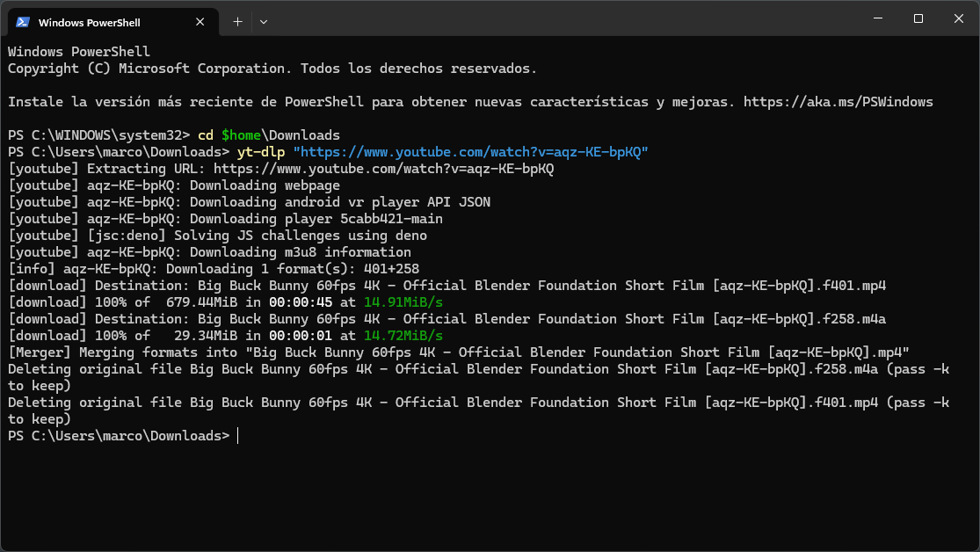Click the 00:00:45 download time
This screenshot has width=980, height=552.
click(x=301, y=302)
